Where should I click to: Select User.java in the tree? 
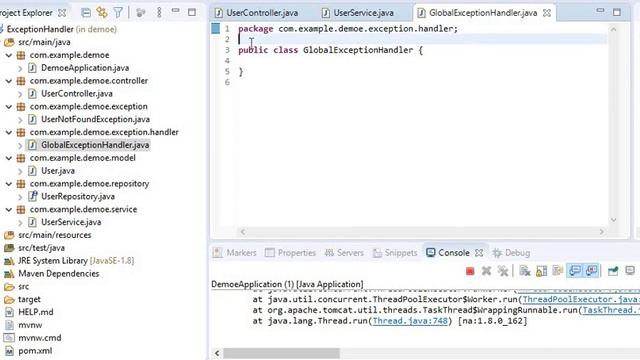58,171
